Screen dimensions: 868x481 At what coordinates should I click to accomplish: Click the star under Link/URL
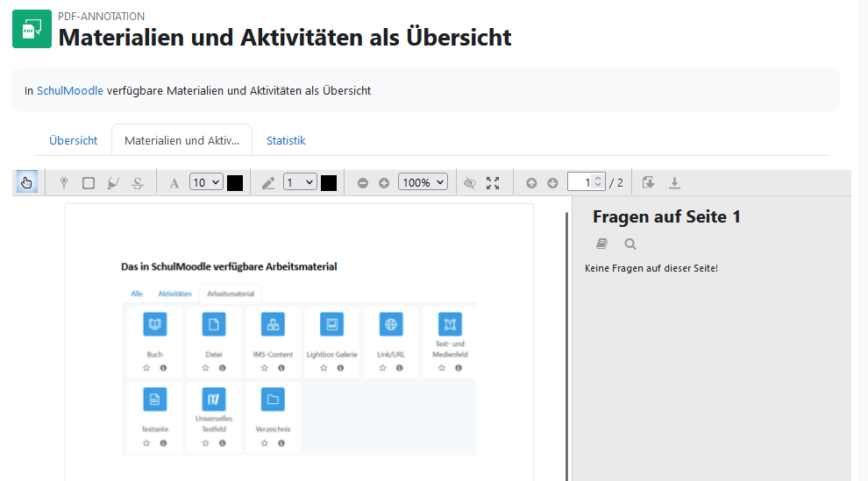[382, 368]
